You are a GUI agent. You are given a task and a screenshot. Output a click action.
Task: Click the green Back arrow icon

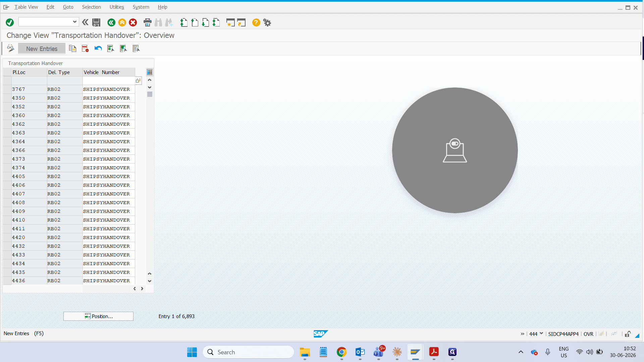coord(111,22)
